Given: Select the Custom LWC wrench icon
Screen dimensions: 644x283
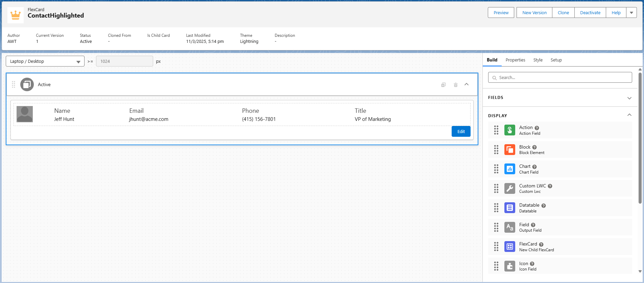Looking at the screenshot, I should pyautogui.click(x=509, y=188).
